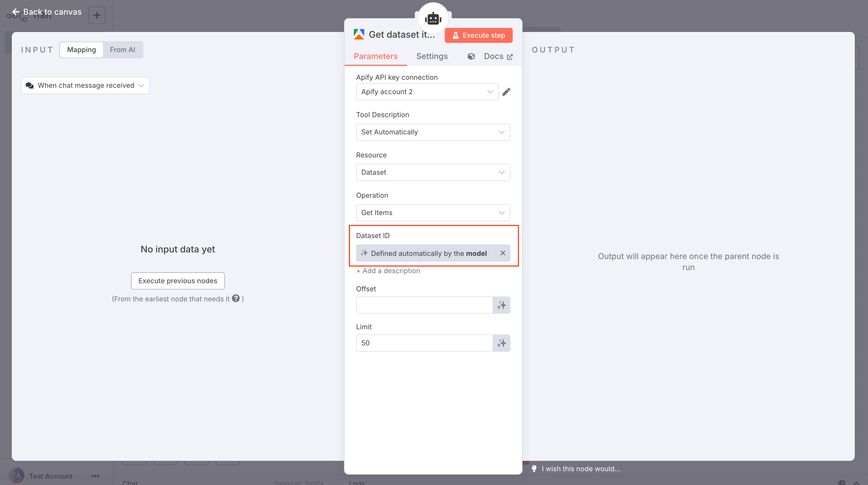This screenshot has width=868, height=485.
Task: Click the Execute step button
Action: [x=478, y=35]
